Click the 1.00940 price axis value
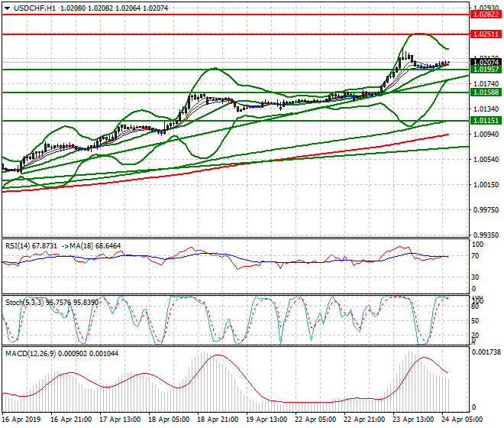Viewport: 504px width, 428px height. tap(486, 135)
